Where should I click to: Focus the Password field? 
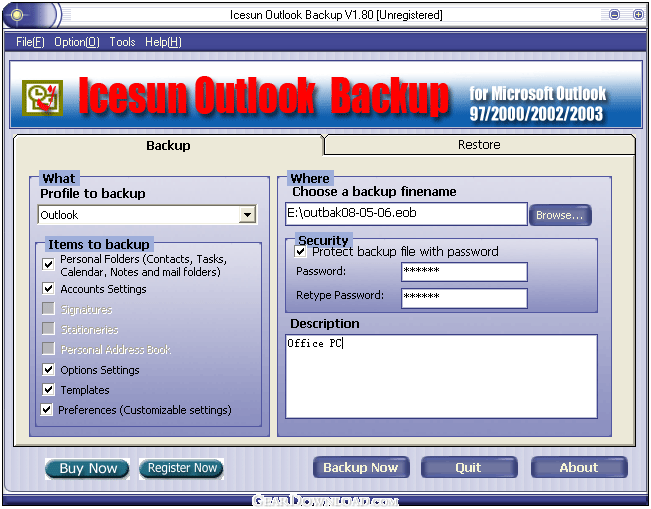[x=464, y=272]
